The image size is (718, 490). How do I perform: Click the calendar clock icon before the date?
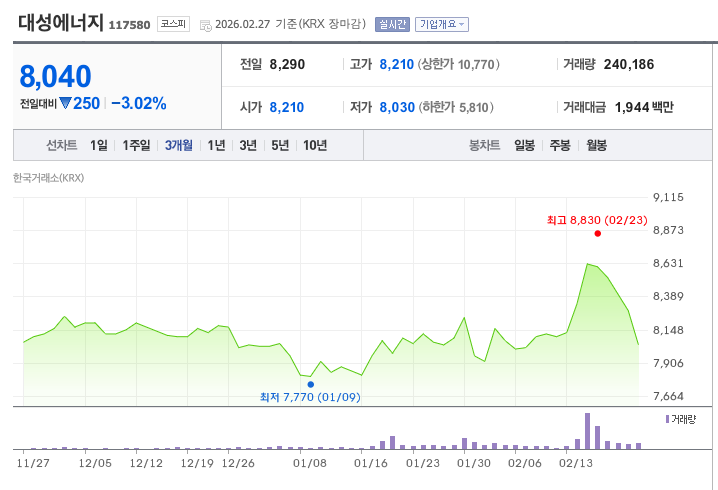206,26
